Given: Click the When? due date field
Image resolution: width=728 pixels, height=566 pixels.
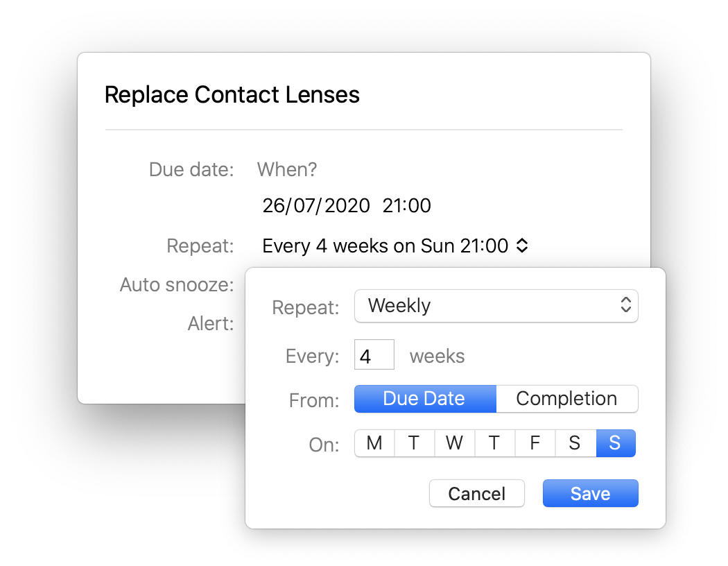Looking at the screenshot, I should tap(287, 170).
